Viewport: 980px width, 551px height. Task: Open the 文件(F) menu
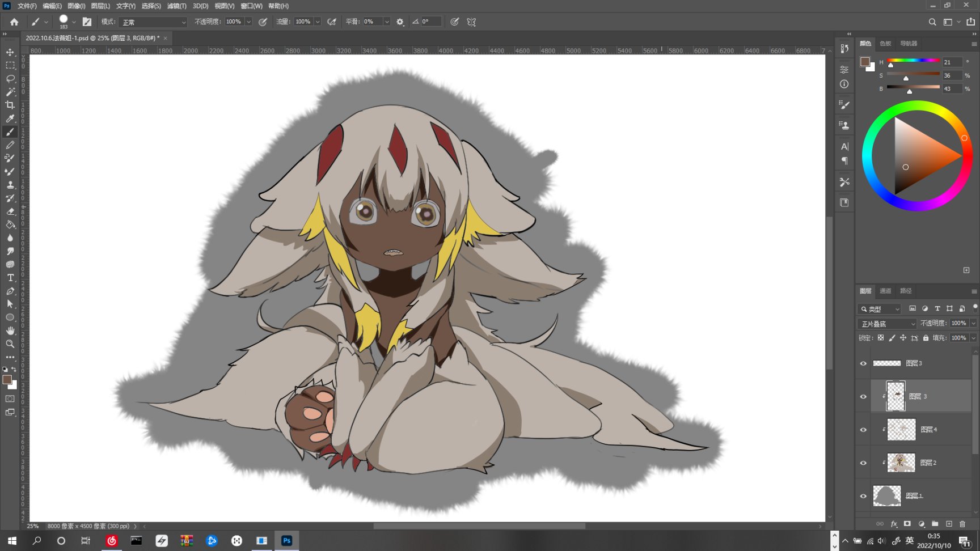tap(27, 6)
